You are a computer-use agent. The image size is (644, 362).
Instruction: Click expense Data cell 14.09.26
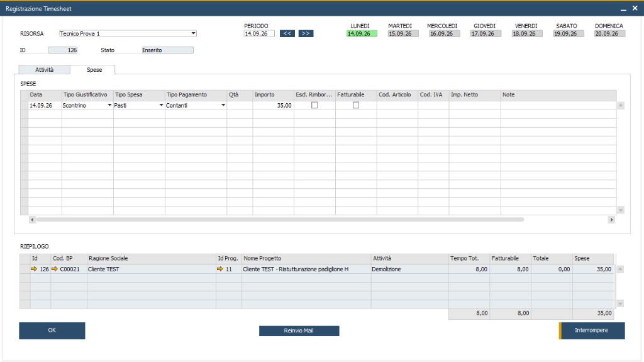point(45,105)
